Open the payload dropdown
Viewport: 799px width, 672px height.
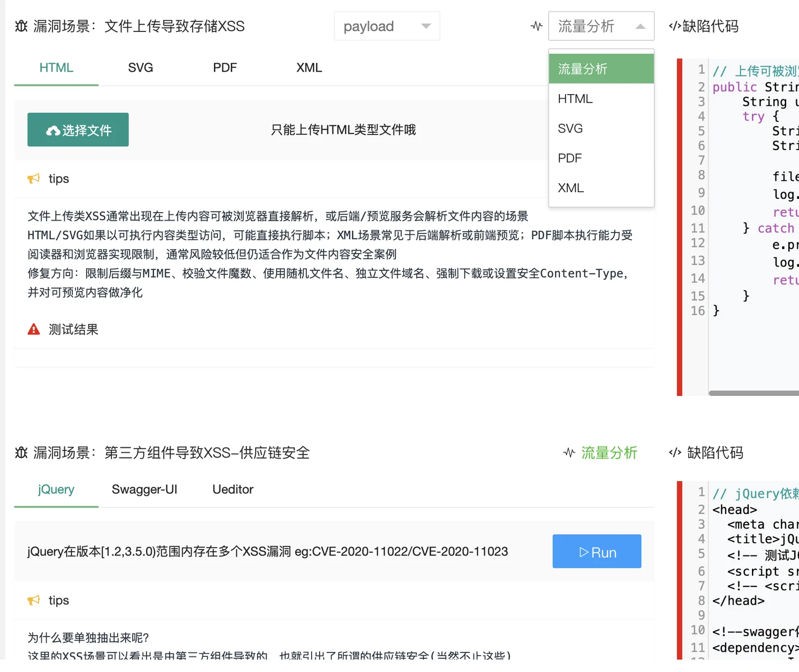pos(387,26)
